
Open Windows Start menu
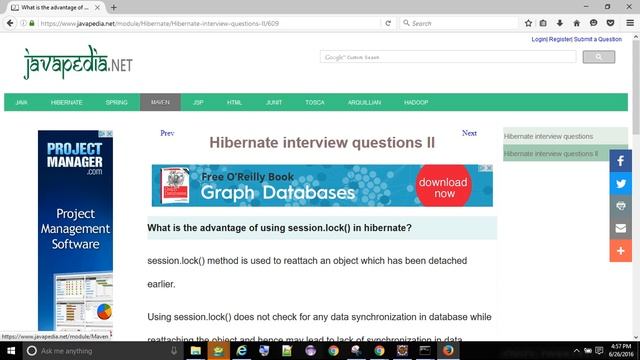click(11, 351)
